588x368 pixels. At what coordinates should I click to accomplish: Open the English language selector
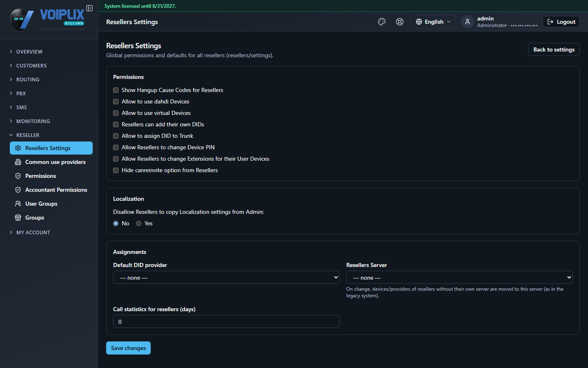click(x=433, y=22)
